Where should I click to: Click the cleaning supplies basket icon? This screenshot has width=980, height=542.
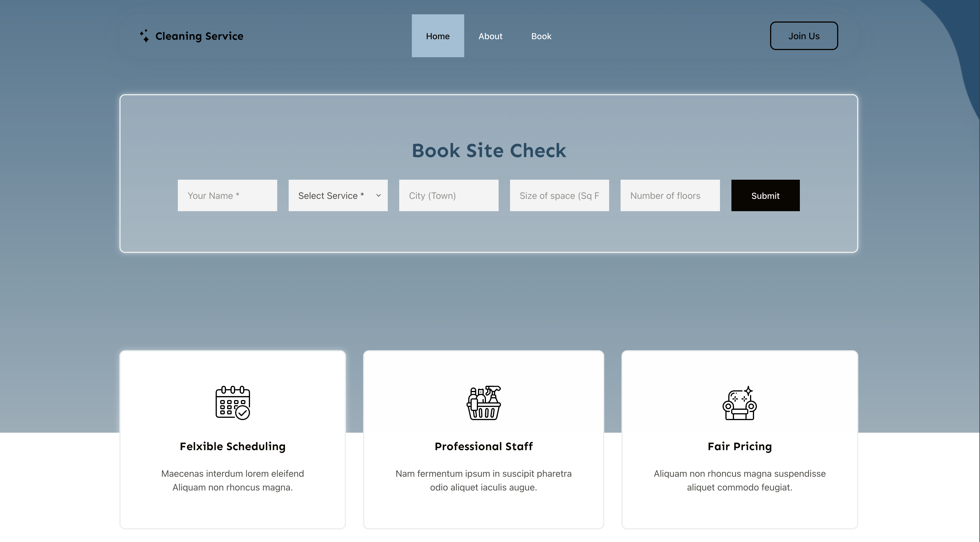point(483,403)
